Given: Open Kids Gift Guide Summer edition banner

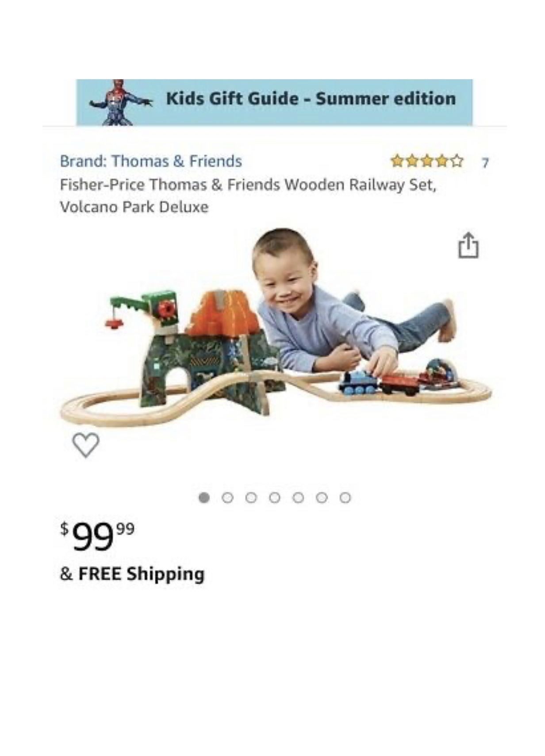Looking at the screenshot, I should coord(274,102).
